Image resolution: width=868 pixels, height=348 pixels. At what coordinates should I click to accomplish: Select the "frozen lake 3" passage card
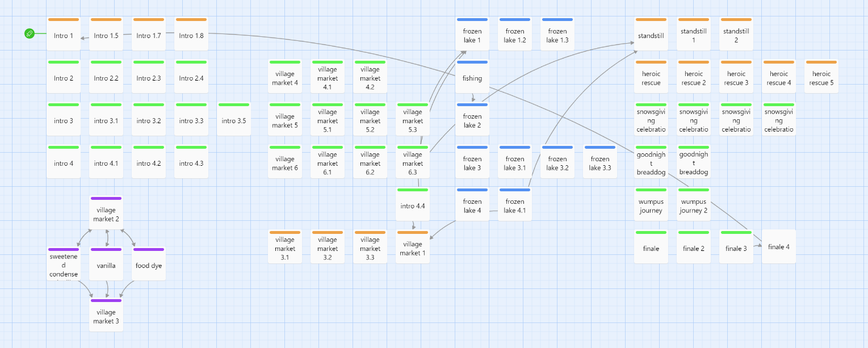click(x=472, y=162)
